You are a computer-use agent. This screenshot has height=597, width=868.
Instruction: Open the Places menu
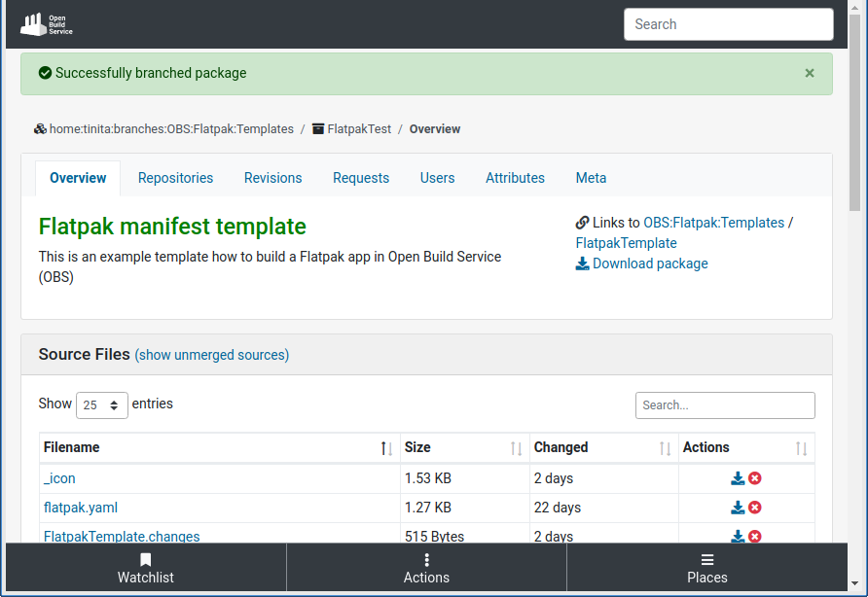[706, 567]
